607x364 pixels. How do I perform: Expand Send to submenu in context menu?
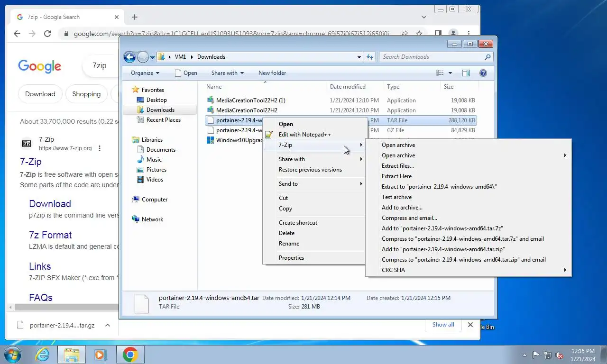[314, 184]
